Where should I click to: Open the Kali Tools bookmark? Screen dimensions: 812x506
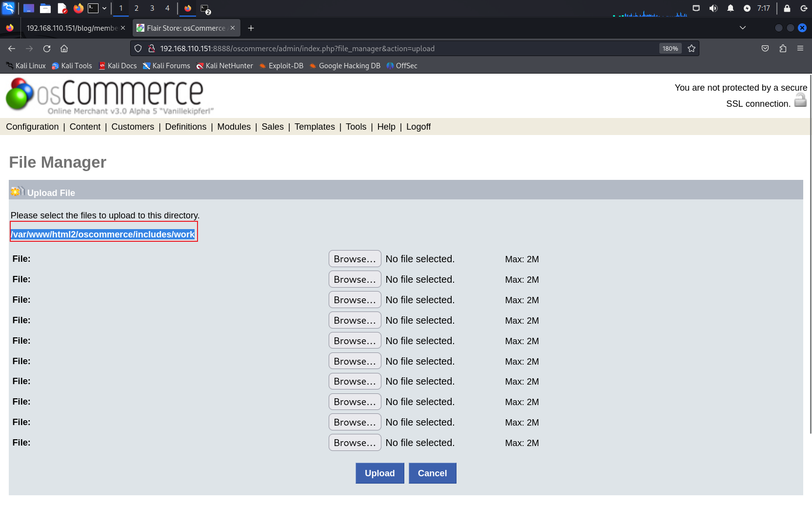tap(72, 66)
